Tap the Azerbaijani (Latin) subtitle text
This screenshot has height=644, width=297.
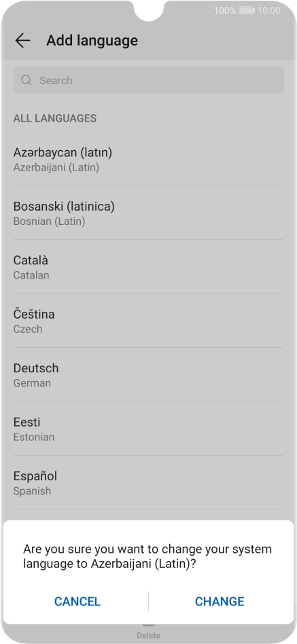[x=56, y=168]
